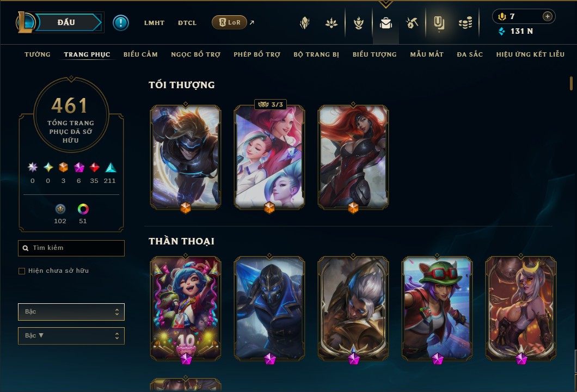Open the Collection bag icon

(x=385, y=23)
